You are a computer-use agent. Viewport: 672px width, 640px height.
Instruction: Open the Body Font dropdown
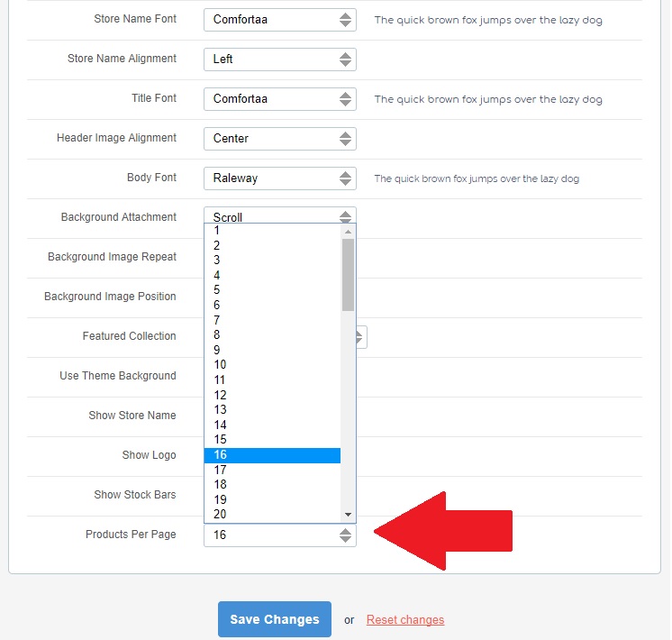[x=280, y=178]
